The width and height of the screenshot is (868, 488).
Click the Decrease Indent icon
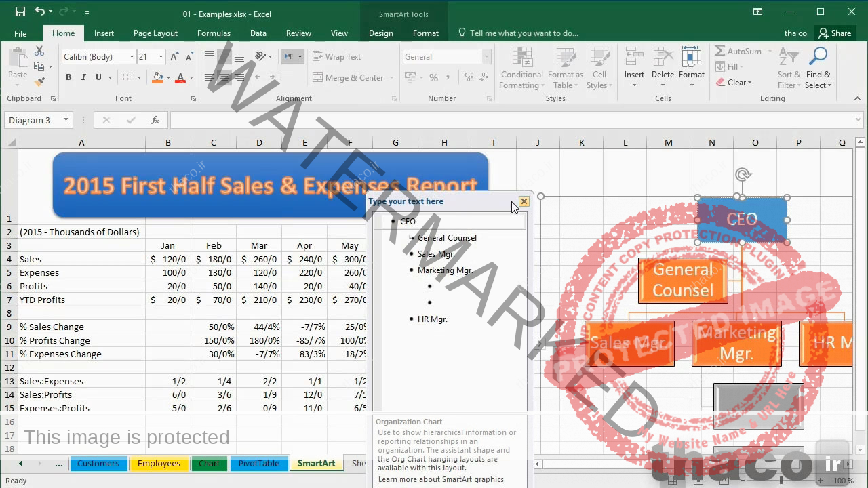[x=261, y=77]
